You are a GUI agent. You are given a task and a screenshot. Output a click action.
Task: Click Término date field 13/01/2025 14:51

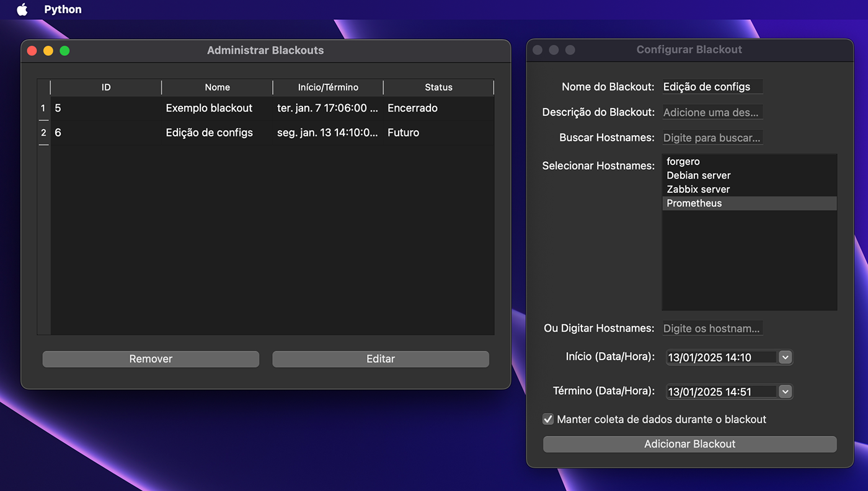[x=722, y=391]
